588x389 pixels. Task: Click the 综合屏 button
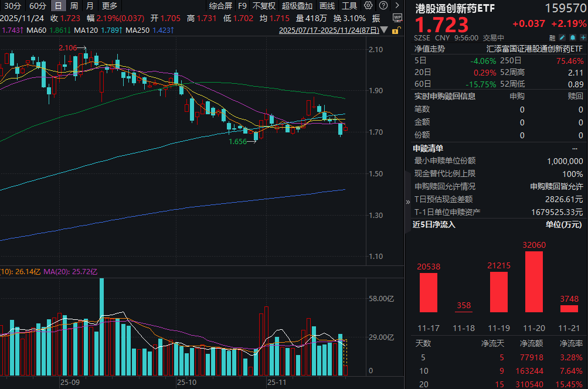pyautogui.click(x=222, y=6)
